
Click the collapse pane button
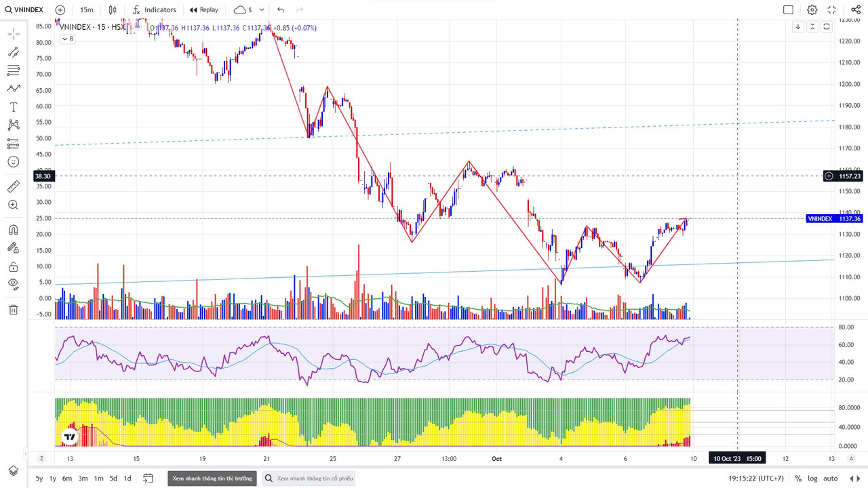point(812,26)
